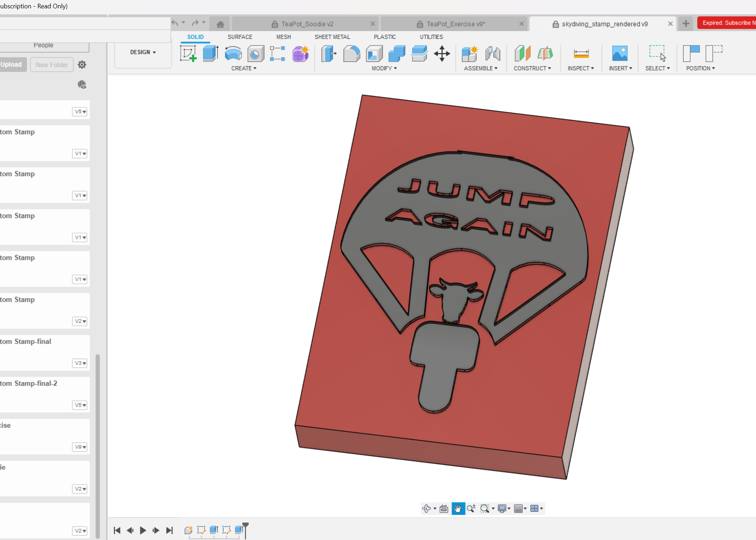
Task: Open the DESIGN workspace dropdown
Action: tap(143, 52)
